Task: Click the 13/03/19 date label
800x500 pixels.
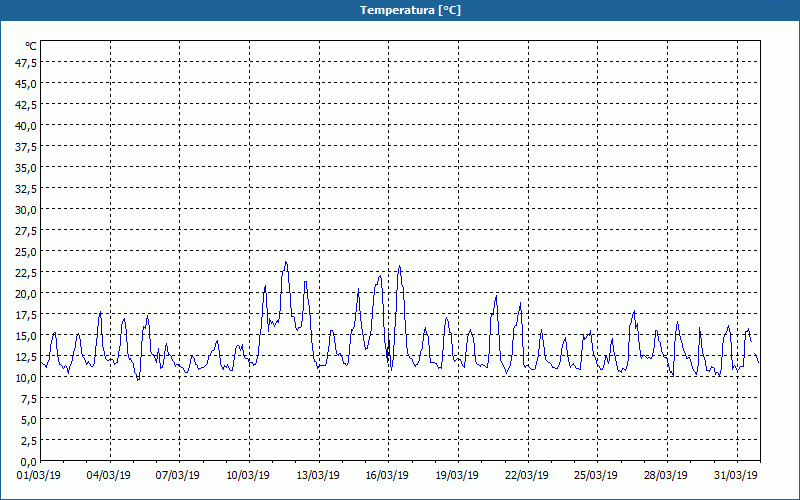Action: tap(318, 476)
